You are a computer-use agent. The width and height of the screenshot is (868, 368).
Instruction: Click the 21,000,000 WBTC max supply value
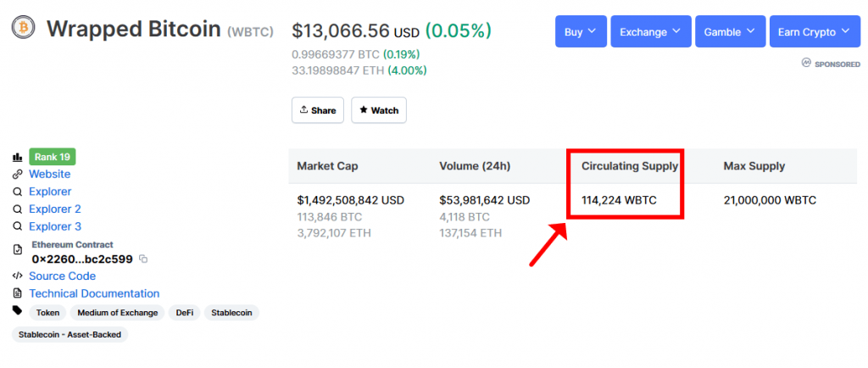pos(770,200)
